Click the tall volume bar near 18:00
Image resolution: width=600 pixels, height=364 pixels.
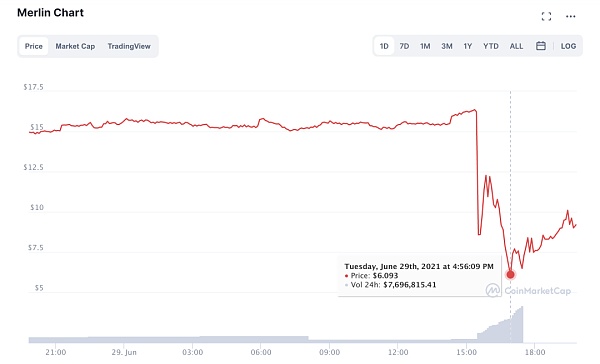point(520,325)
